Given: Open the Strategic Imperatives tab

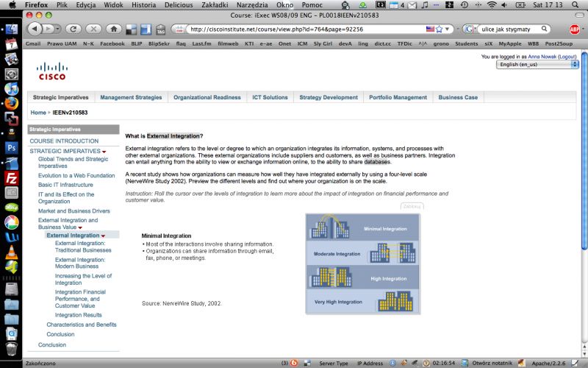Looking at the screenshot, I should [x=61, y=97].
